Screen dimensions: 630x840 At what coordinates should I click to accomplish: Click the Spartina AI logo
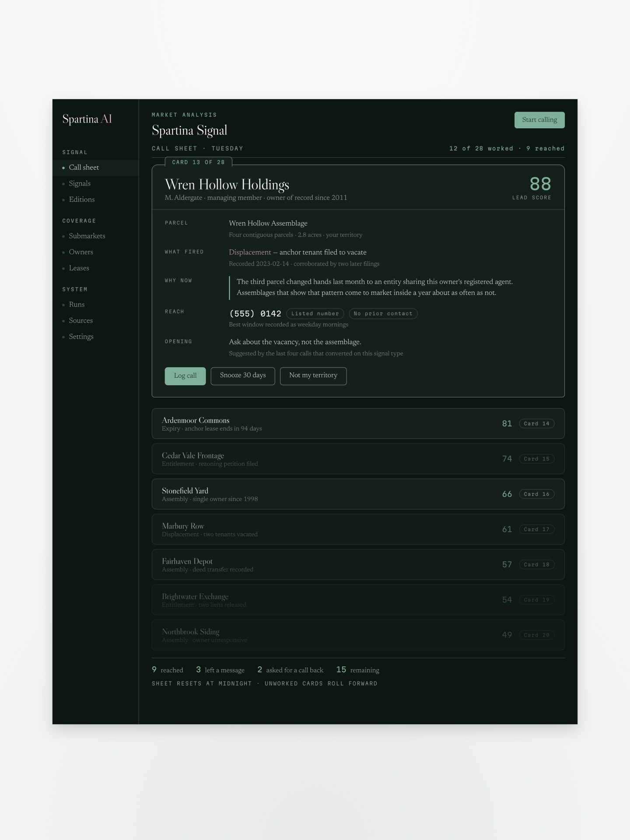coord(87,119)
